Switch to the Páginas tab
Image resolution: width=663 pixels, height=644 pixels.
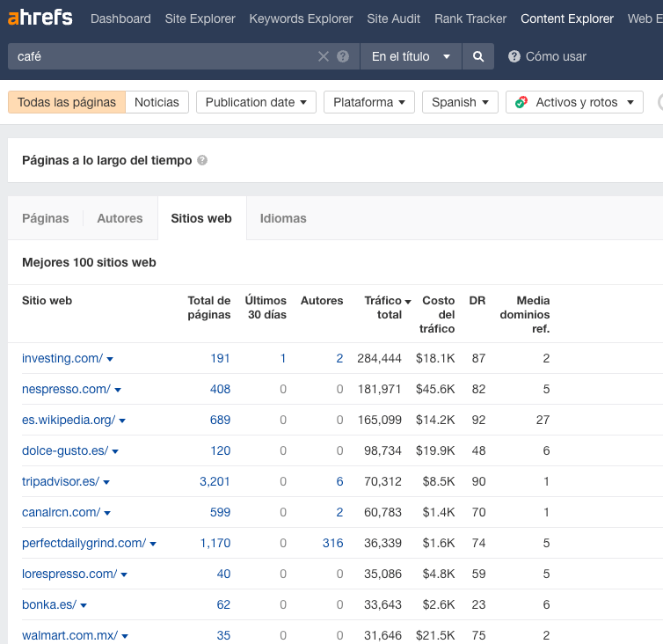pos(45,218)
